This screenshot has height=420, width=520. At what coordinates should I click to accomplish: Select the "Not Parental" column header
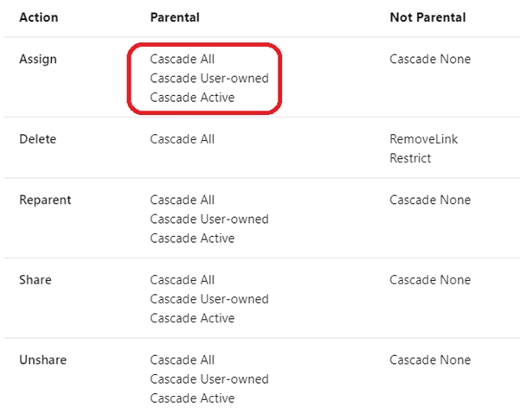[427, 17]
